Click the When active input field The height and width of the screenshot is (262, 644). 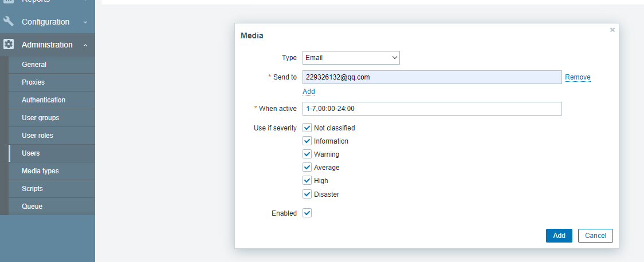click(x=432, y=109)
